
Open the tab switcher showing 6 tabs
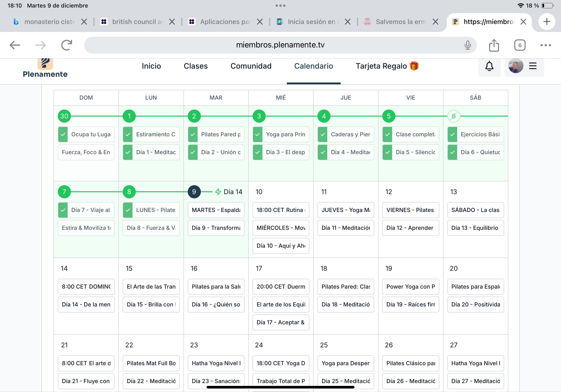(x=520, y=45)
